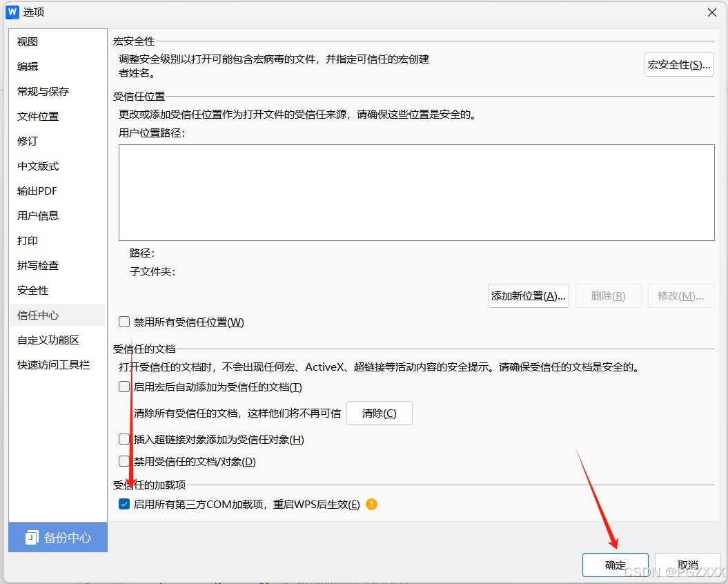Toggle 禁用受信任的文档/对象 checkbox
This screenshot has height=584, width=728.
[124, 461]
